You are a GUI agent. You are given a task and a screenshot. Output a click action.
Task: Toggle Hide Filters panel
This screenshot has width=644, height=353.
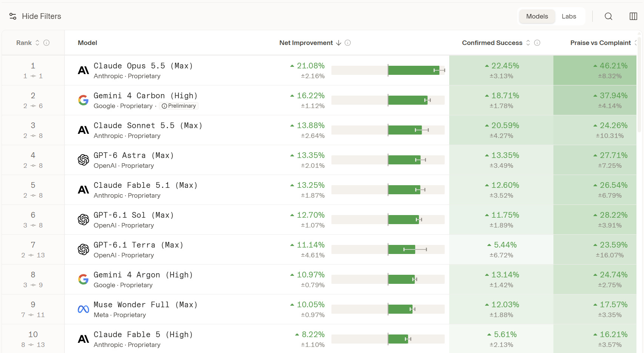(x=35, y=16)
